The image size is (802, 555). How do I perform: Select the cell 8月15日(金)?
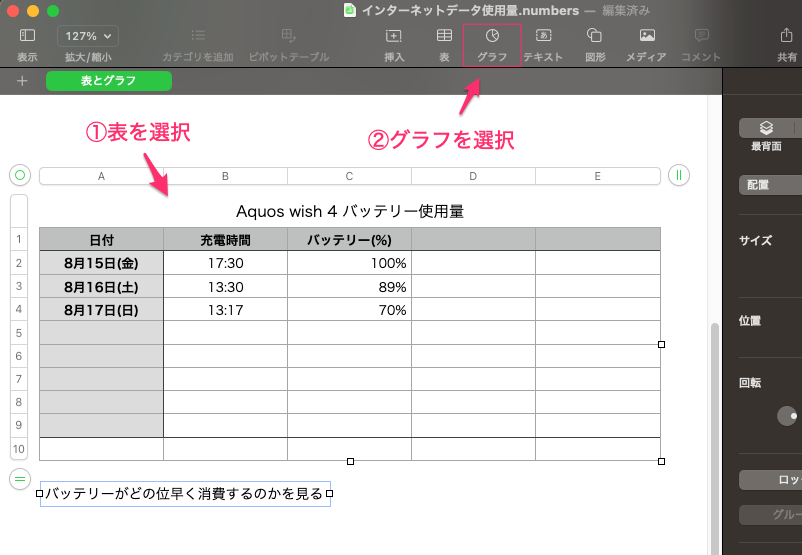point(101,263)
